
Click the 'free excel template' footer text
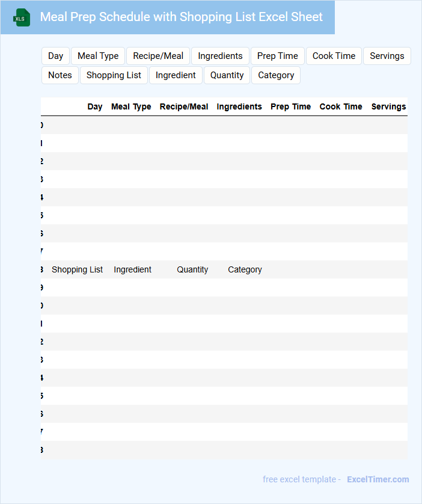(299, 479)
